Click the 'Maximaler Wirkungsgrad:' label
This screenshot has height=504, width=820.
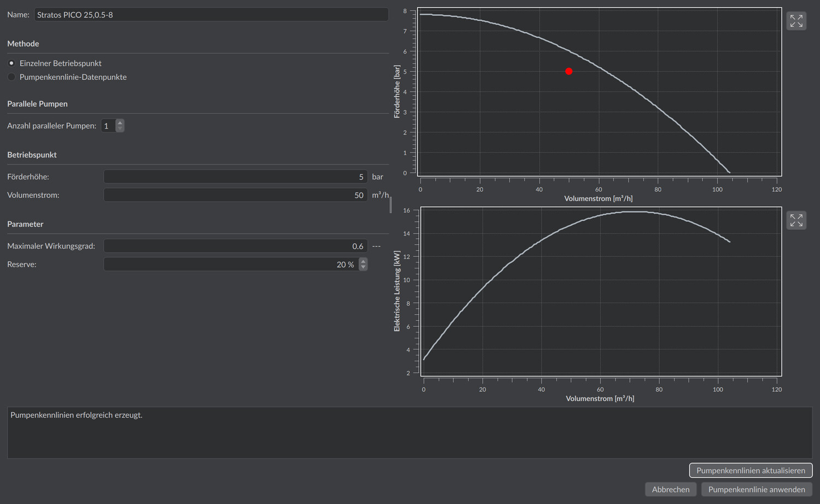pos(51,246)
